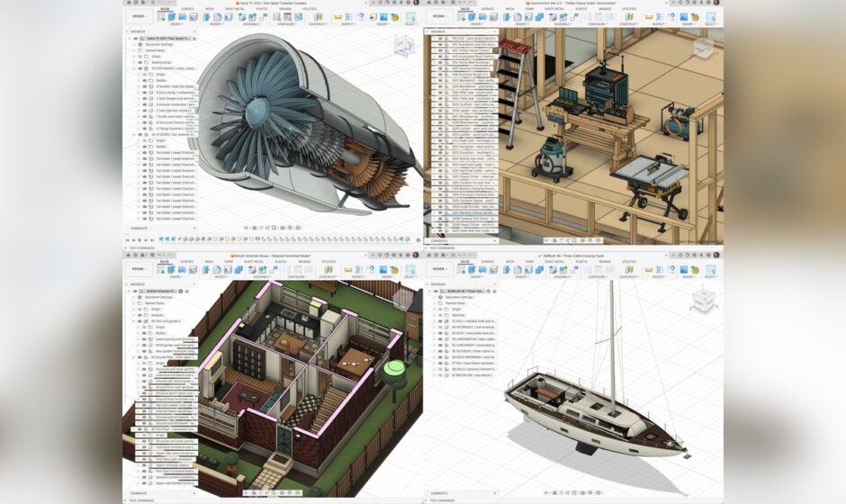The height and width of the screenshot is (504, 846).
Task: Hide H08 Electrical Rough-In in Construction browser
Action: 440,75
